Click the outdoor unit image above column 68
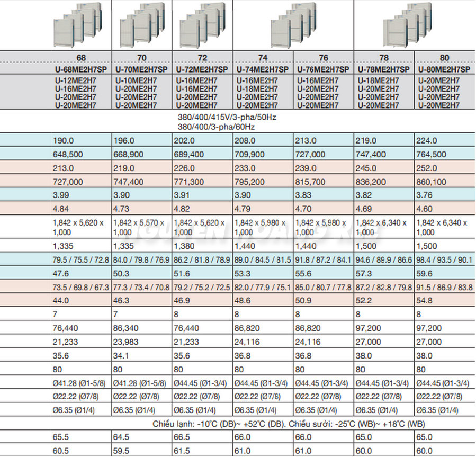Image resolution: width=476 pixels, height=457 pixels. (x=78, y=25)
